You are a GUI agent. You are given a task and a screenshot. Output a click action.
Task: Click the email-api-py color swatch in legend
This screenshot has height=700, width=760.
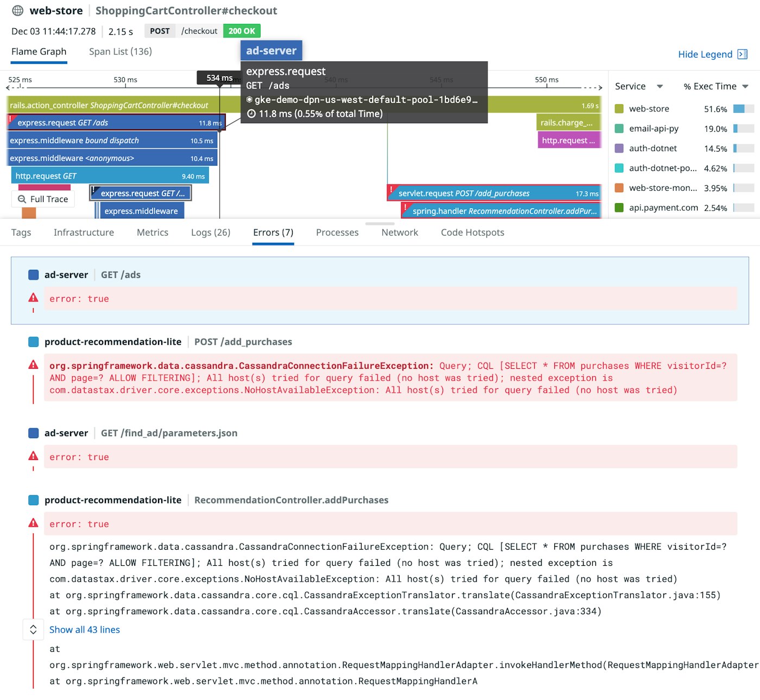619,129
